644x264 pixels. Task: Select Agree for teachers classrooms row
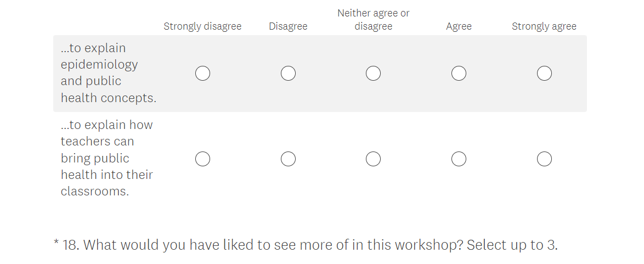pos(459,159)
